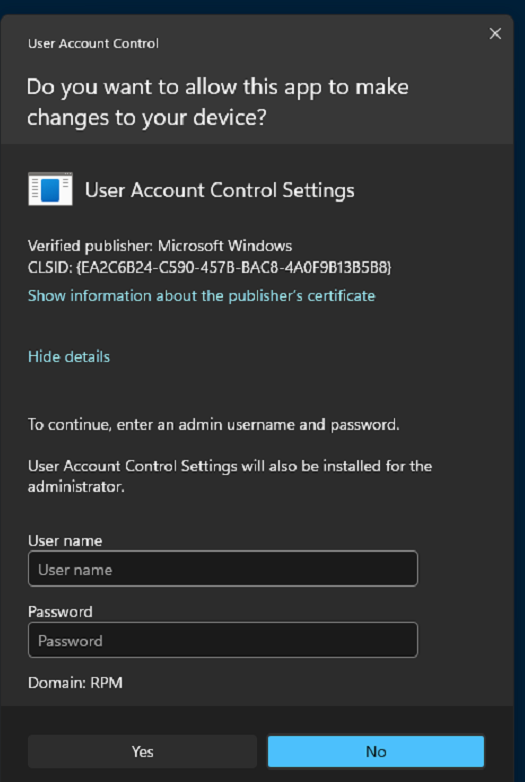Select the CLSID text line
The height and width of the screenshot is (782, 525).
pyautogui.click(x=210, y=268)
